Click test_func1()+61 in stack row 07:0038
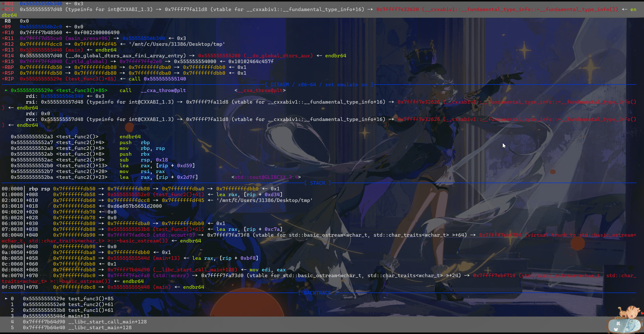This screenshot has height=334, width=644. (178, 229)
